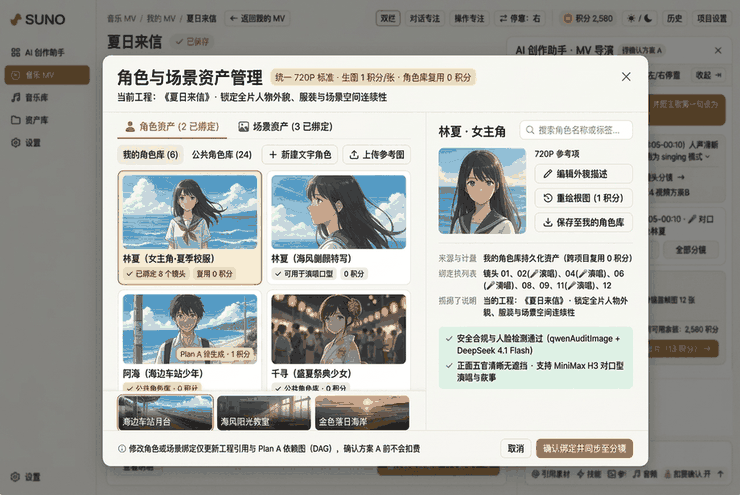
Task: Select the 双栏 layout mode
Action: coord(388,18)
